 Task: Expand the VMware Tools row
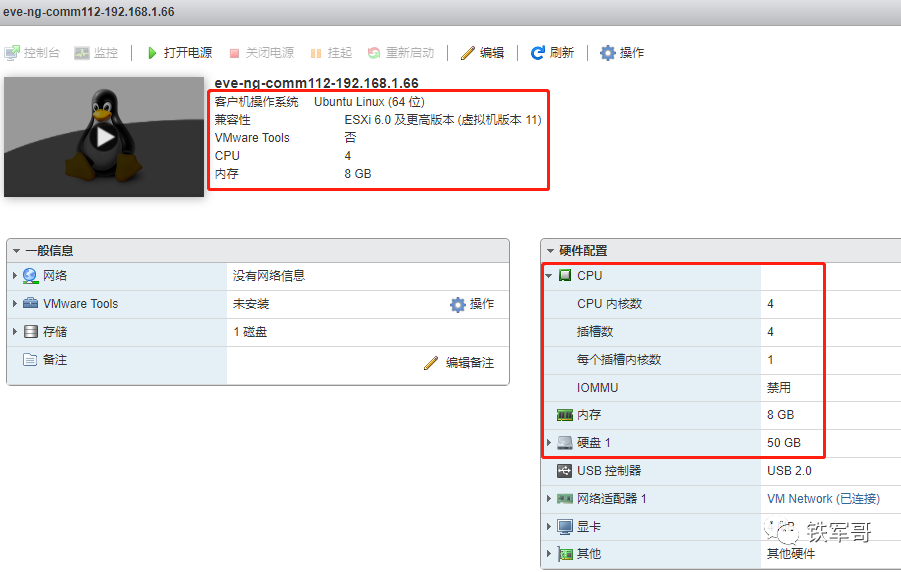(x=14, y=304)
